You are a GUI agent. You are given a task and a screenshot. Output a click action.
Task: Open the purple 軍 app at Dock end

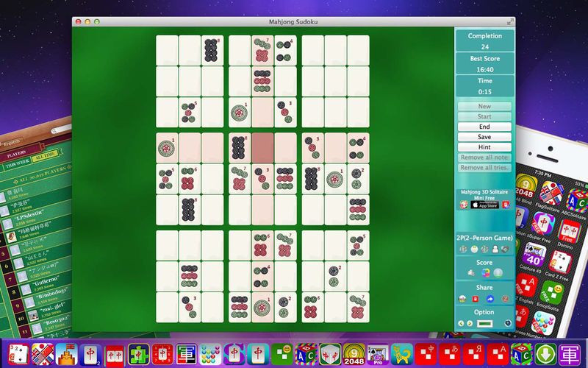[569, 354]
